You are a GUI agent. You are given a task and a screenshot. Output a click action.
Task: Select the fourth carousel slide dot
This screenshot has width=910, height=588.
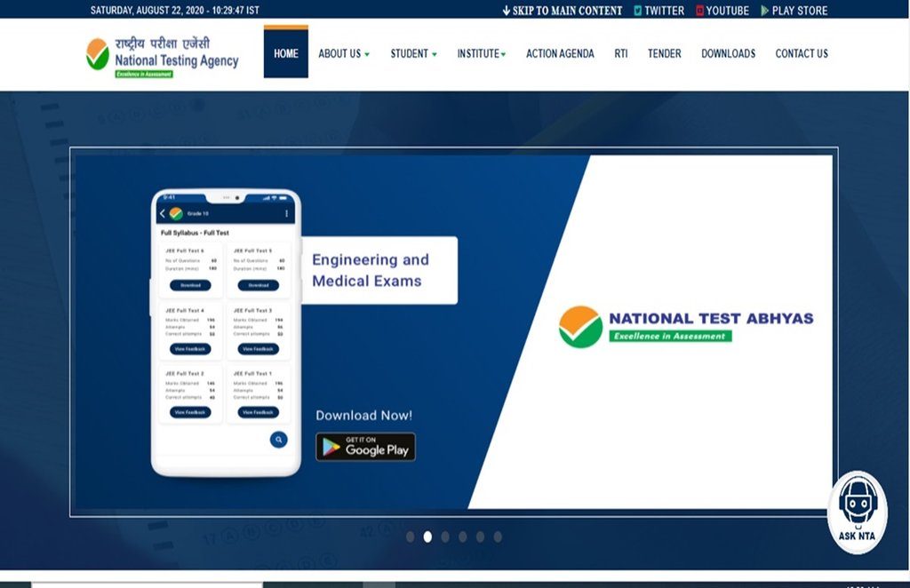click(x=463, y=536)
